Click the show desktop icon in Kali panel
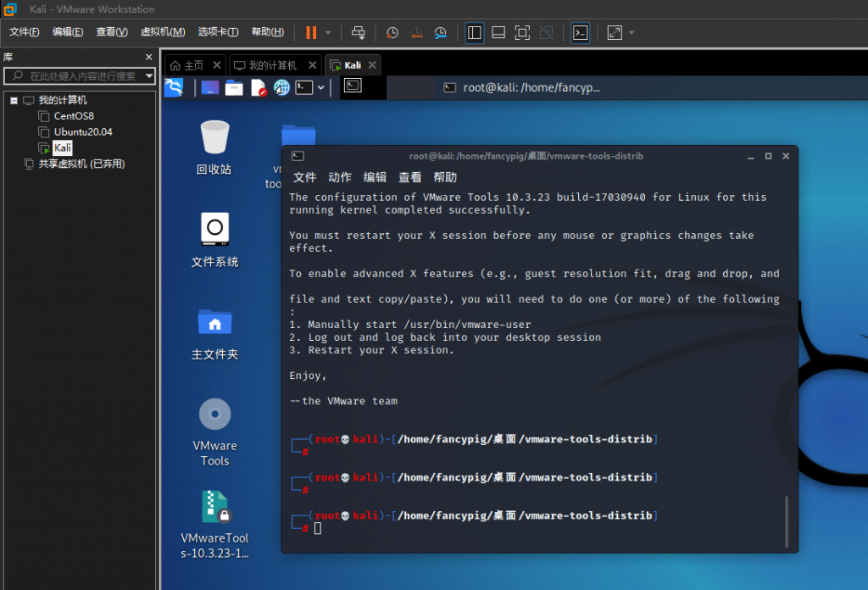Image resolution: width=868 pixels, height=590 pixels. [210, 87]
